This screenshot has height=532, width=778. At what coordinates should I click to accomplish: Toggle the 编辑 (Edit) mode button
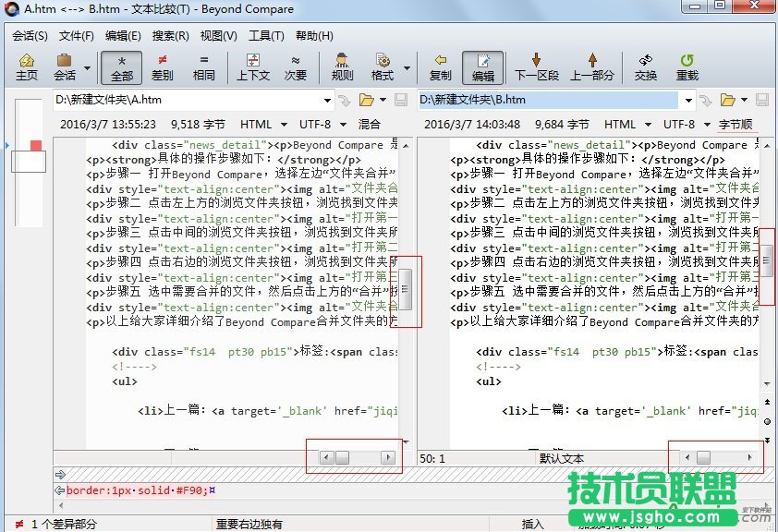coord(483,66)
